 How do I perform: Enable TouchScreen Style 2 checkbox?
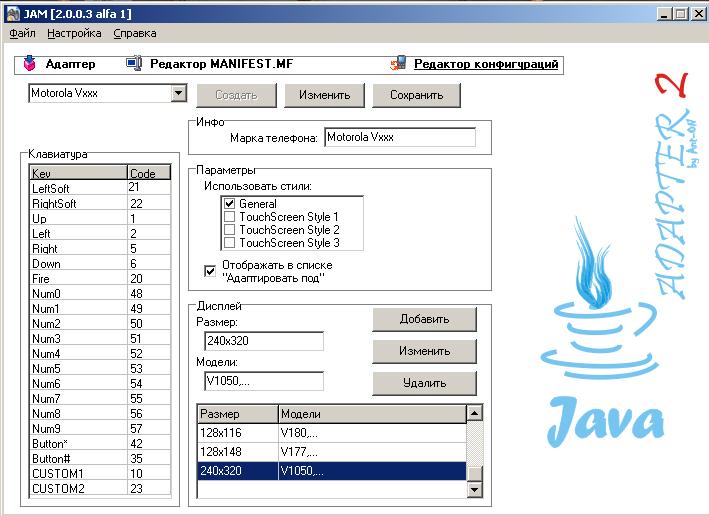coord(229,230)
